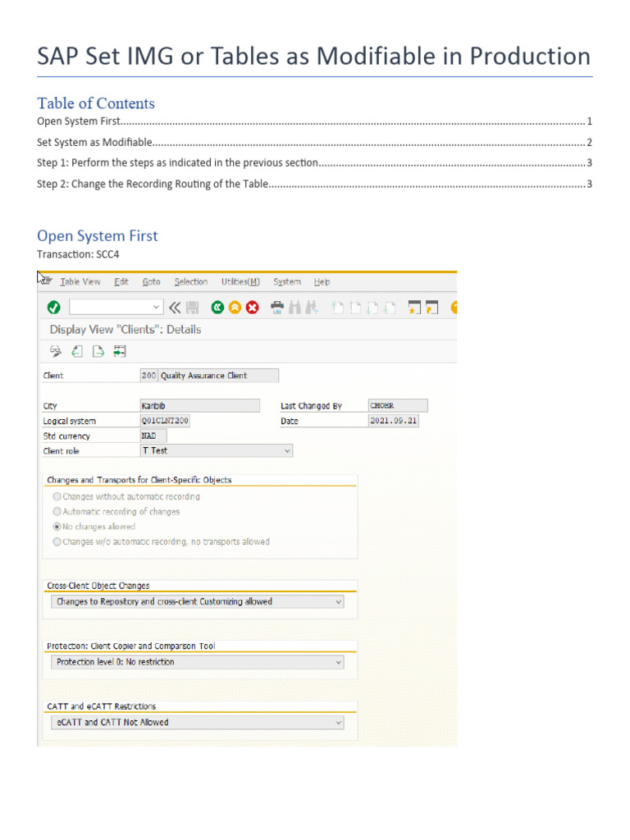The height and width of the screenshot is (840, 630).
Task: Click the Date field 2021.09.21
Action: [x=394, y=421]
